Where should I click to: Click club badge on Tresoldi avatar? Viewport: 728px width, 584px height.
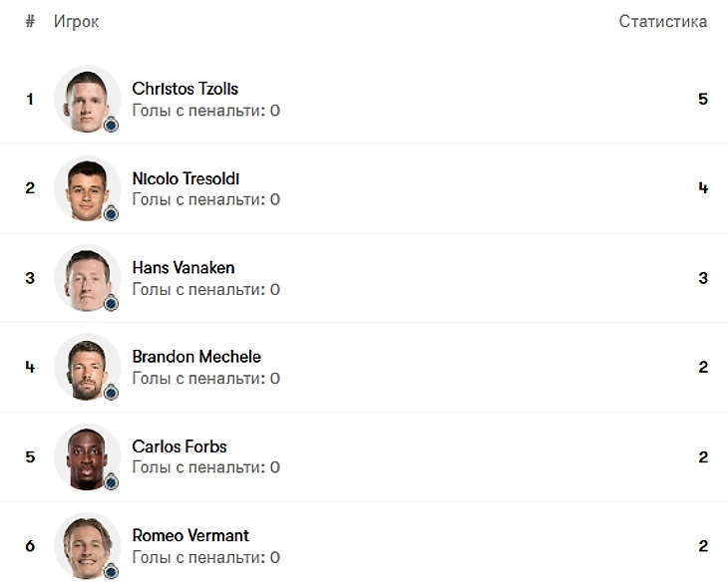click(111, 213)
